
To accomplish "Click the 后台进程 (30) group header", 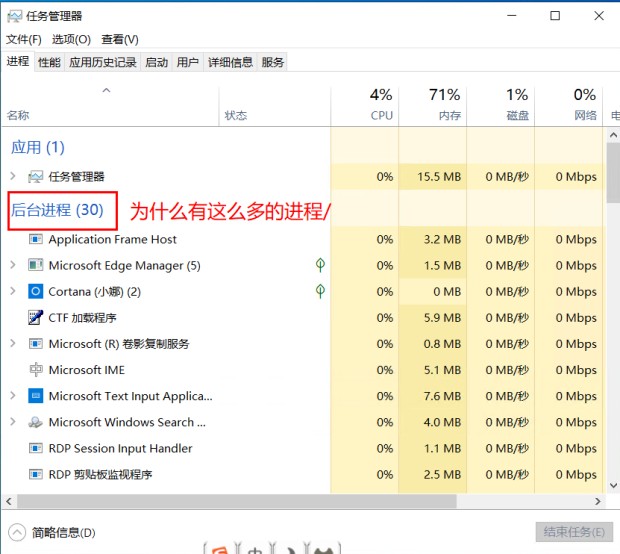I will tap(57, 210).
